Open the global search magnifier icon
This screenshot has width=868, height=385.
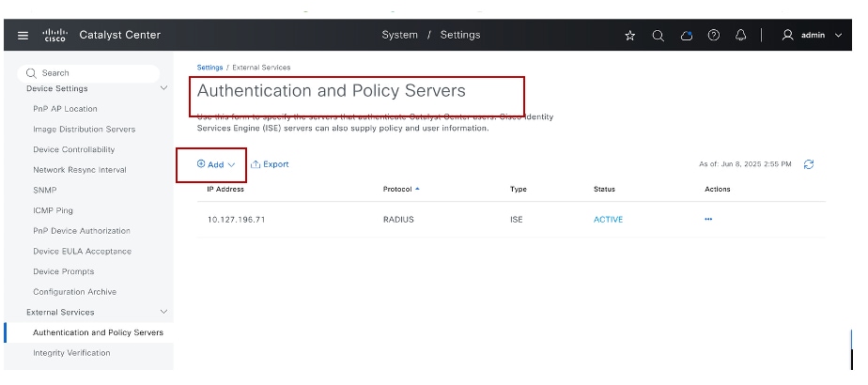(658, 36)
